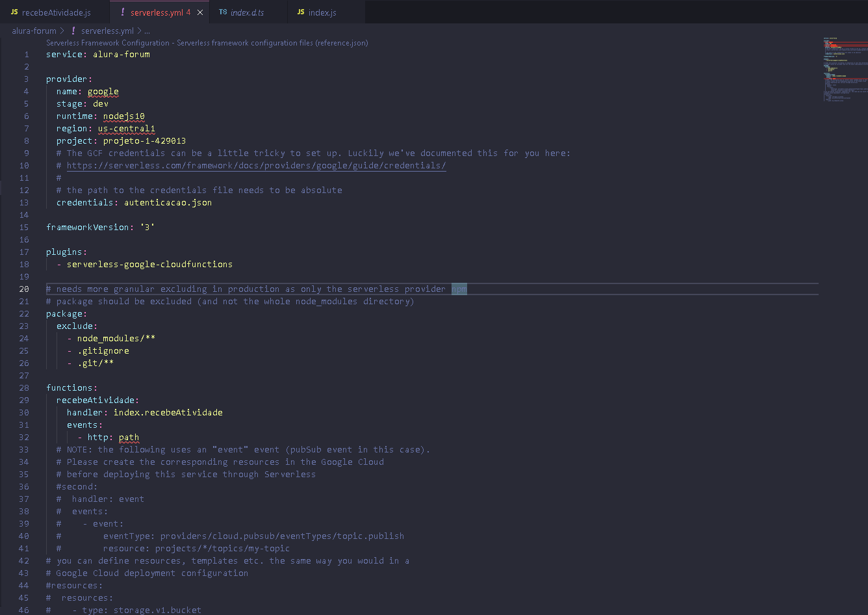Click the #resources: commented line
The width and height of the screenshot is (868, 615).
(x=75, y=586)
